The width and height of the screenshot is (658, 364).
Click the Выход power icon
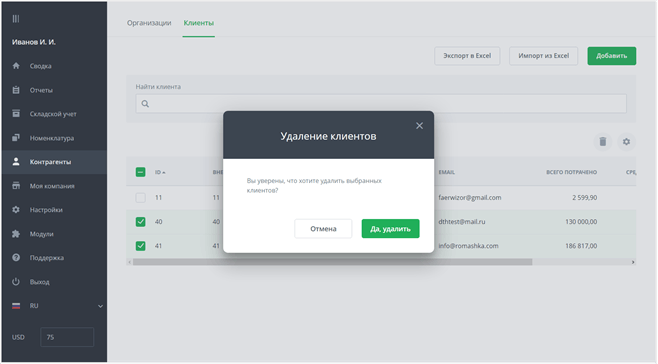click(x=16, y=282)
